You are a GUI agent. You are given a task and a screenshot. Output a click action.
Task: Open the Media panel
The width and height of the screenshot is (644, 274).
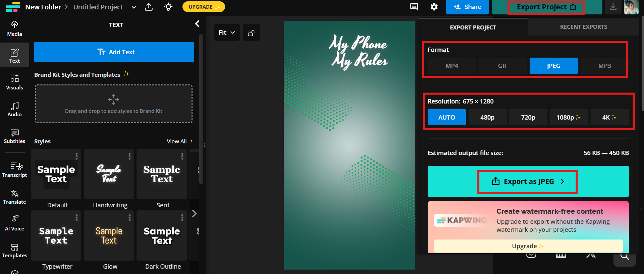pyautogui.click(x=14, y=28)
